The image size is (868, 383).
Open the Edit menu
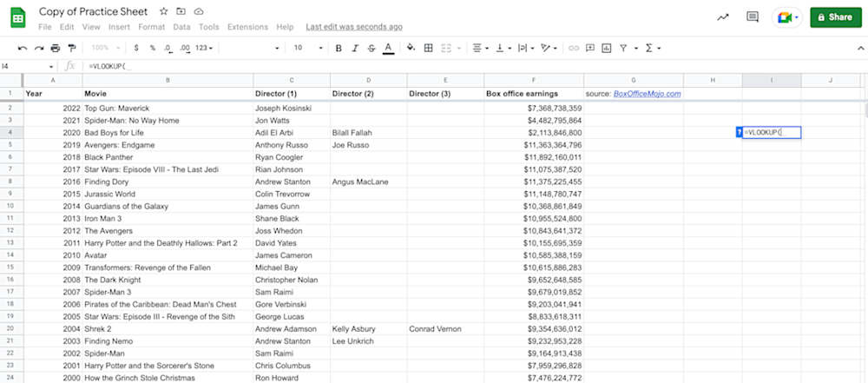click(x=67, y=27)
